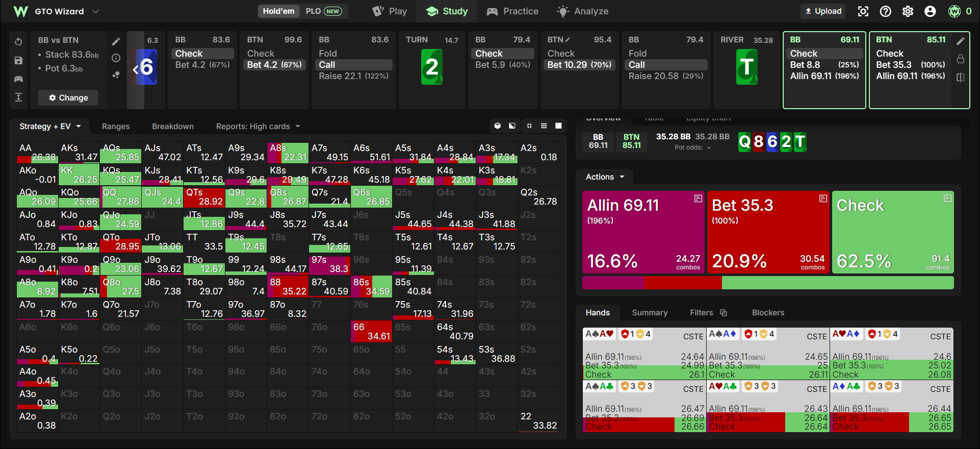
Task: Click the screenshot capture icon in top bar
Action: (x=863, y=11)
